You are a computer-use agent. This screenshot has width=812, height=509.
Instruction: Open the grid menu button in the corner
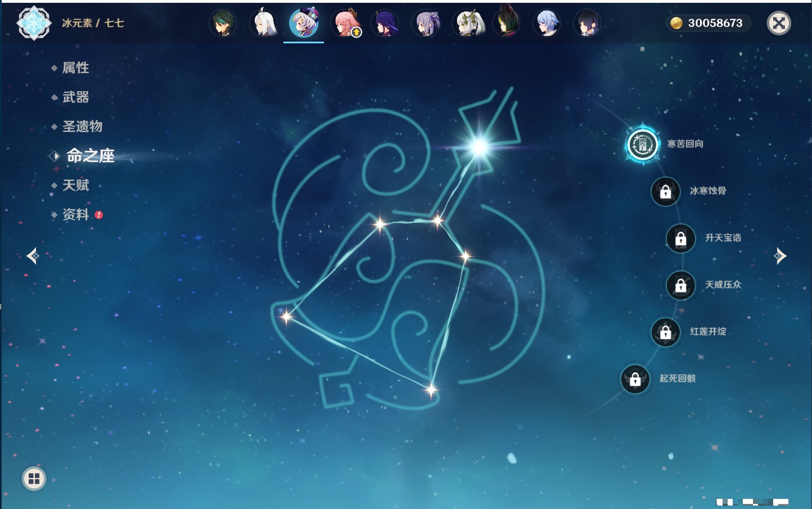pyautogui.click(x=34, y=479)
